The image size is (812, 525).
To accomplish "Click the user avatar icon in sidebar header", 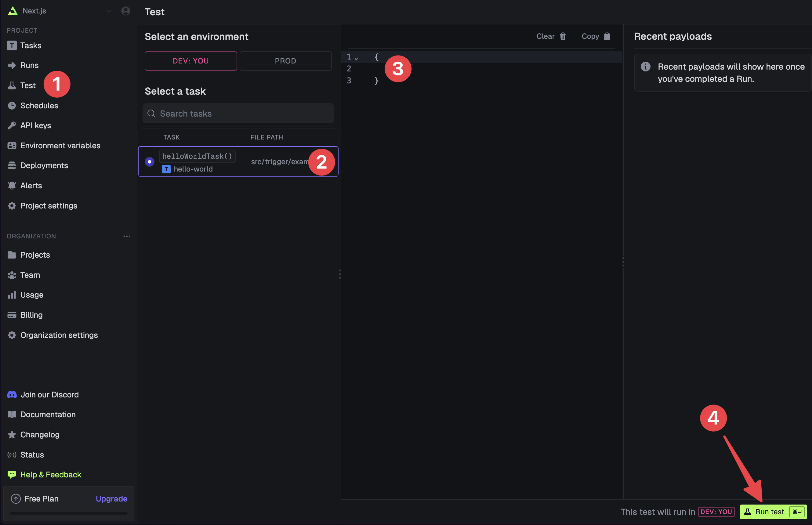I will click(125, 11).
